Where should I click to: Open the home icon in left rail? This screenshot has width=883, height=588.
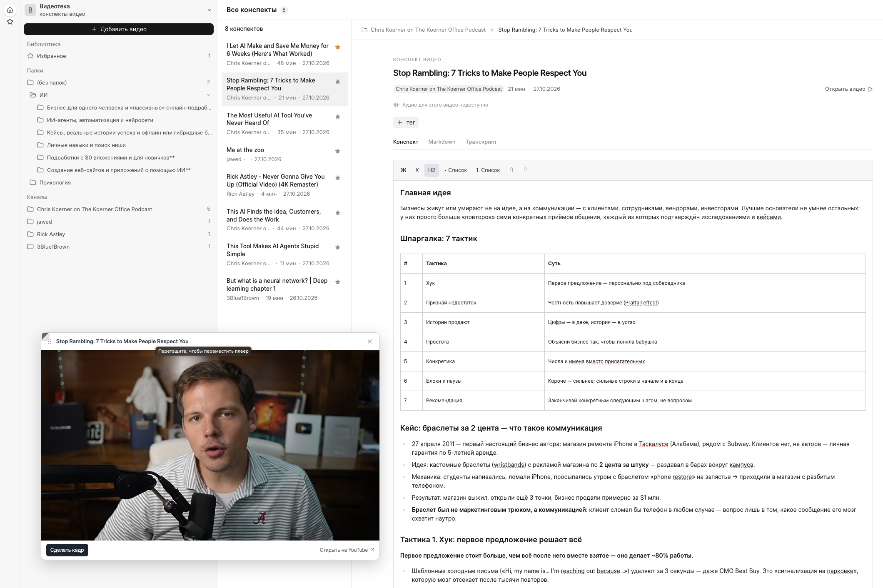10,10
